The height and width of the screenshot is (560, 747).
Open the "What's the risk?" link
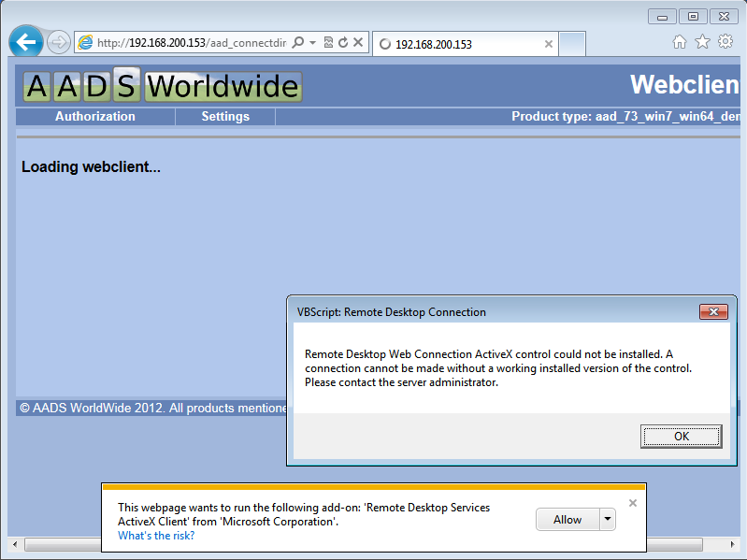(156, 536)
